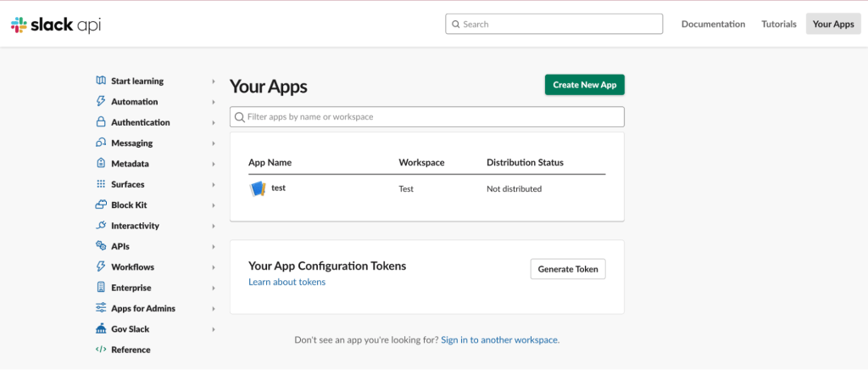
Task: Click the Generate Token button
Action: pyautogui.click(x=568, y=269)
